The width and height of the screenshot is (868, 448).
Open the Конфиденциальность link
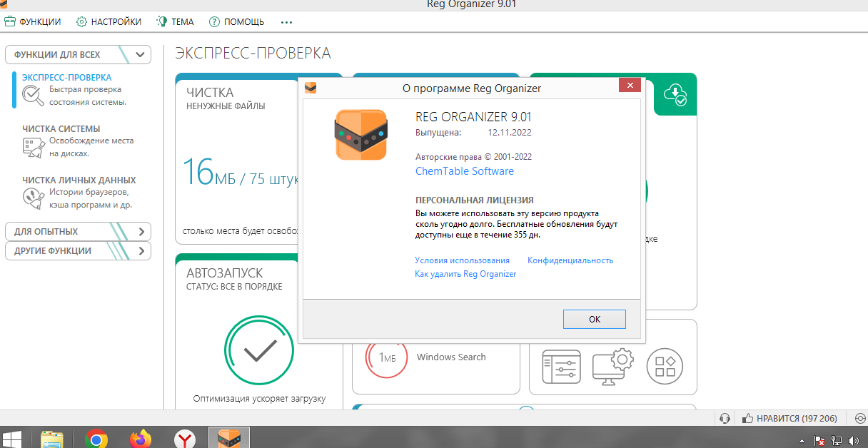pos(570,260)
